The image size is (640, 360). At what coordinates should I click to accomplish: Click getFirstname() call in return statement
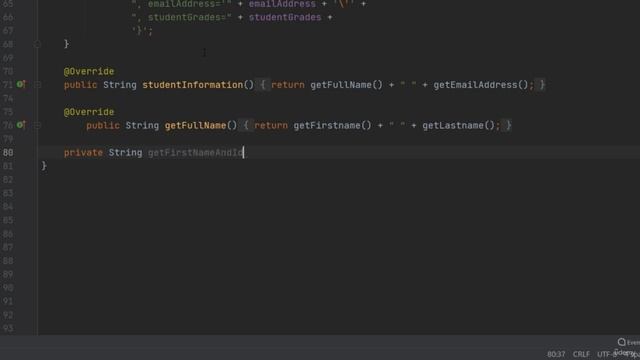click(332, 125)
